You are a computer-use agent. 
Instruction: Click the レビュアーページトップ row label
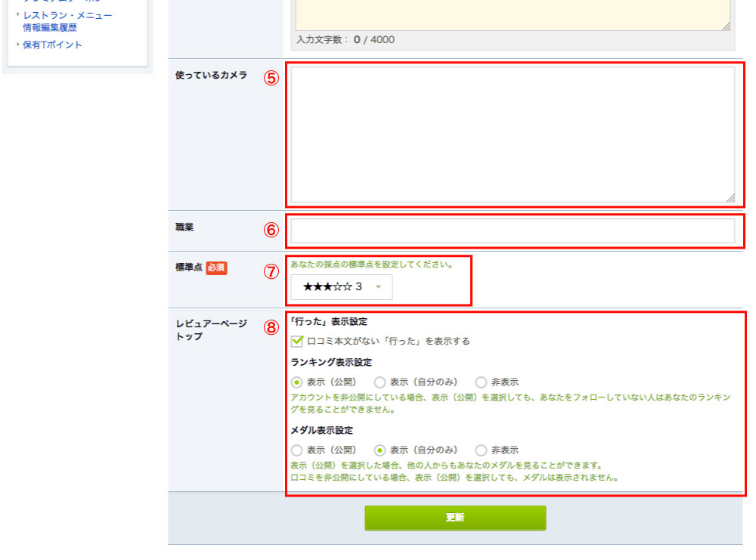point(211,330)
